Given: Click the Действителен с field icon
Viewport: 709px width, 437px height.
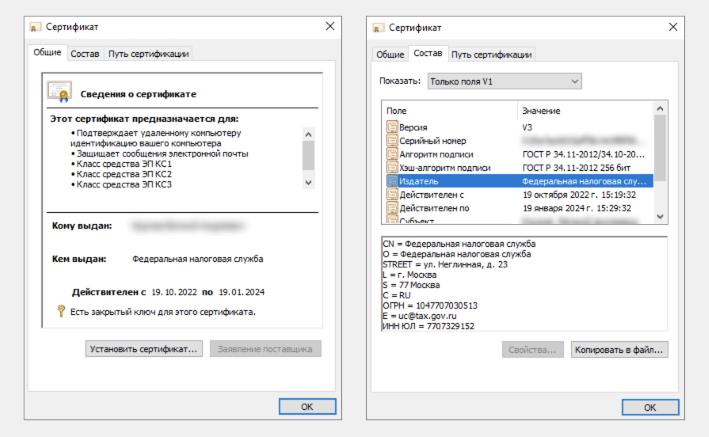Looking at the screenshot, I should tap(392, 195).
